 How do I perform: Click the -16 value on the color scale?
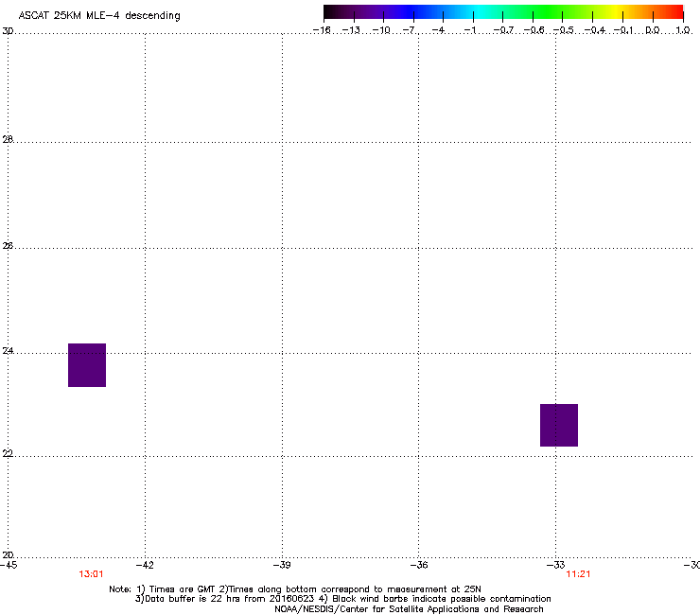click(322, 30)
